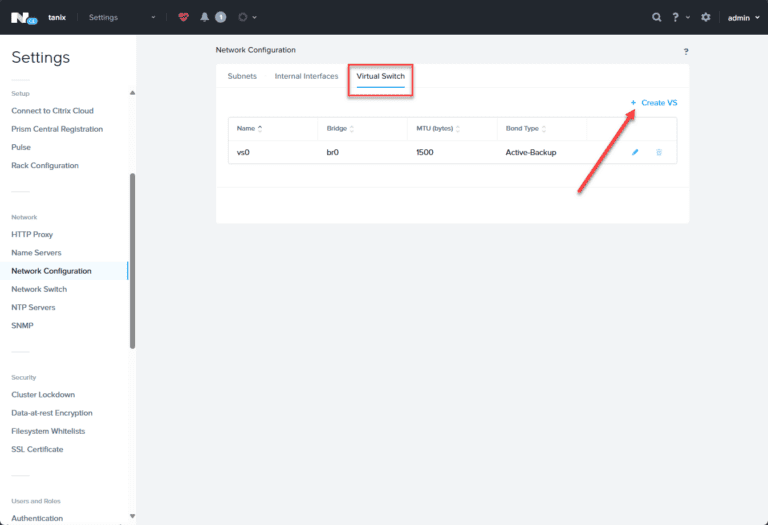
Task: Click the Nutanix logo icon
Action: (x=24, y=18)
